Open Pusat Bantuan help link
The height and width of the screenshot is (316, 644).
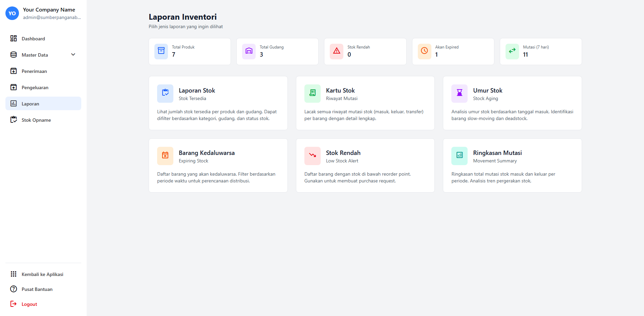pyautogui.click(x=37, y=289)
